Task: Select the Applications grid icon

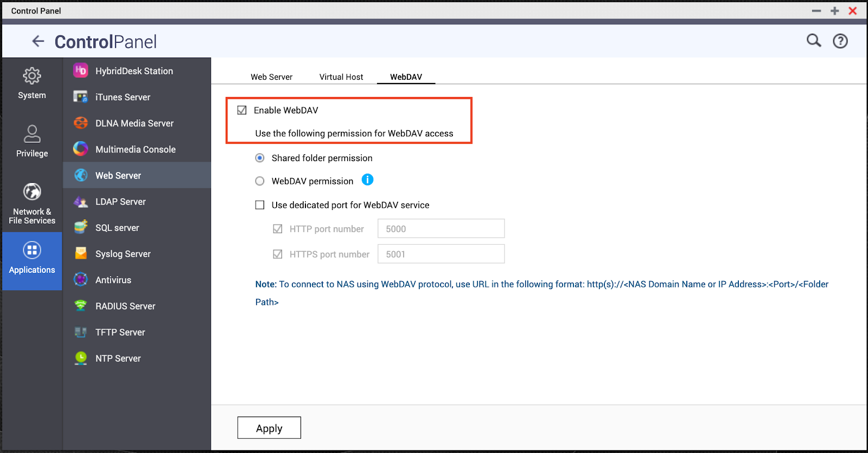Action: coord(32,250)
